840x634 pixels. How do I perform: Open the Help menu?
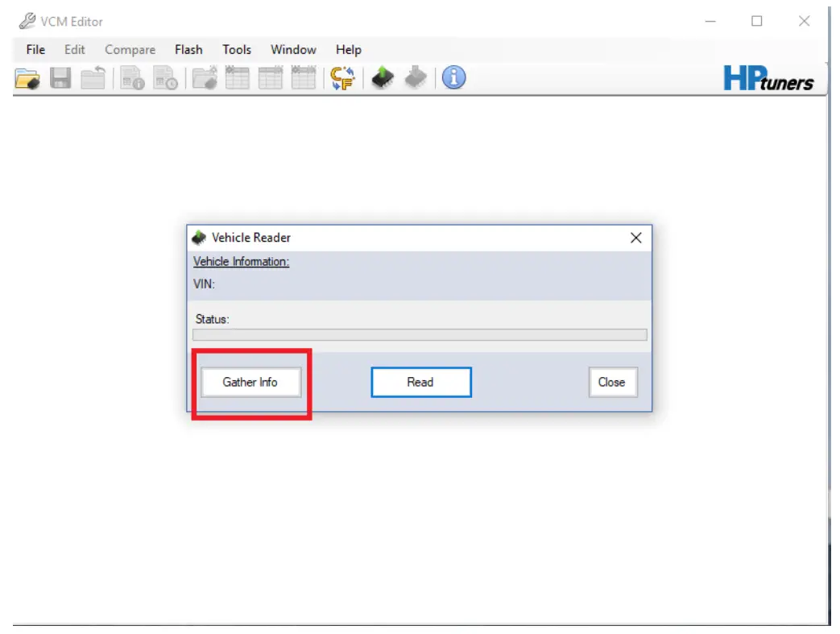tap(349, 50)
